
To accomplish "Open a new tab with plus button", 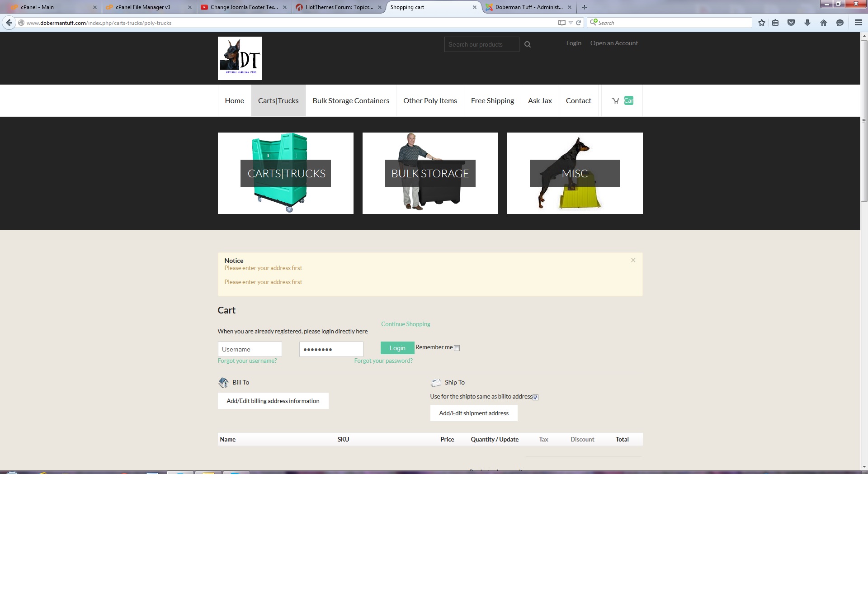I will point(585,7).
